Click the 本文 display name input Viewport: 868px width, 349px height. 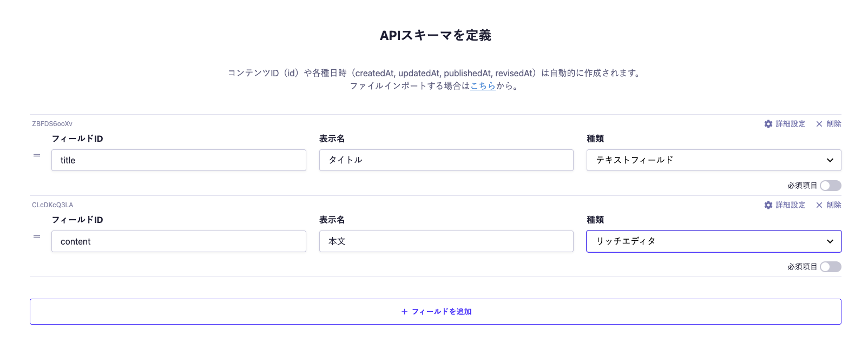446,241
